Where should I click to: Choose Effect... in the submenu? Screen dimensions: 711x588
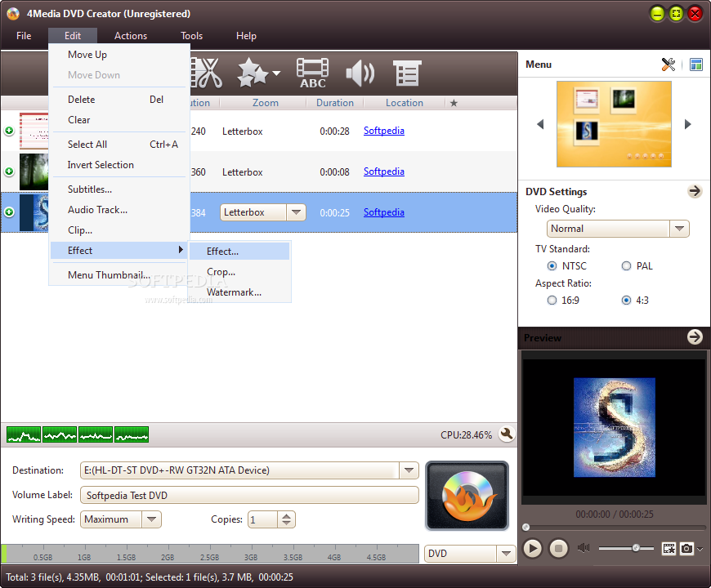[239, 252]
